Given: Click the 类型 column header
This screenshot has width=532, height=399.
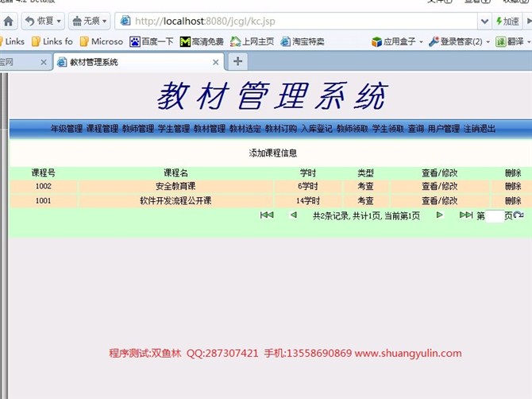Looking at the screenshot, I should (365, 172).
